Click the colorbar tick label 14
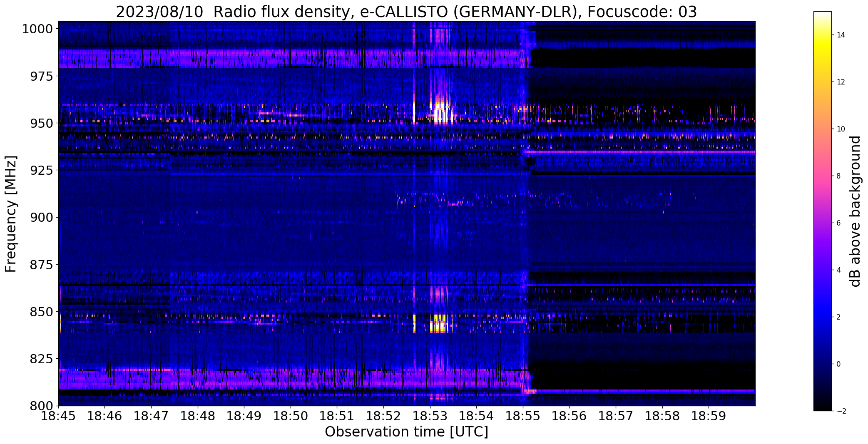The image size is (868, 444). (x=841, y=35)
